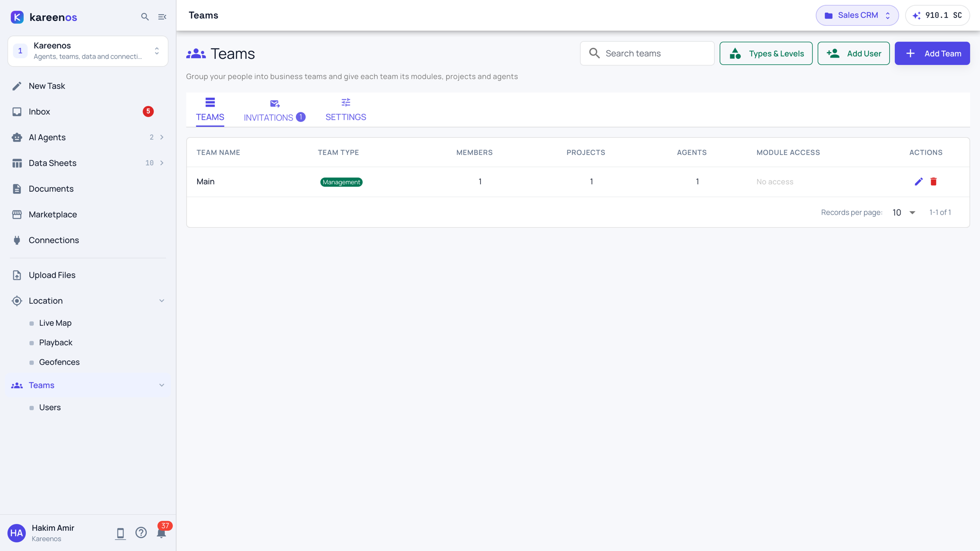
Task: Click the Management team type badge
Action: click(341, 182)
